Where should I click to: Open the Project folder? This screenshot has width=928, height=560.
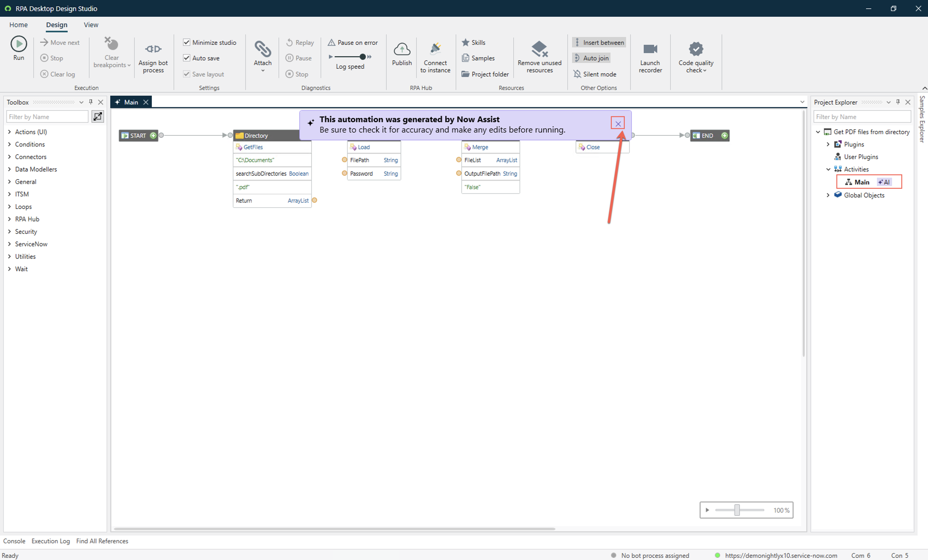click(x=485, y=74)
